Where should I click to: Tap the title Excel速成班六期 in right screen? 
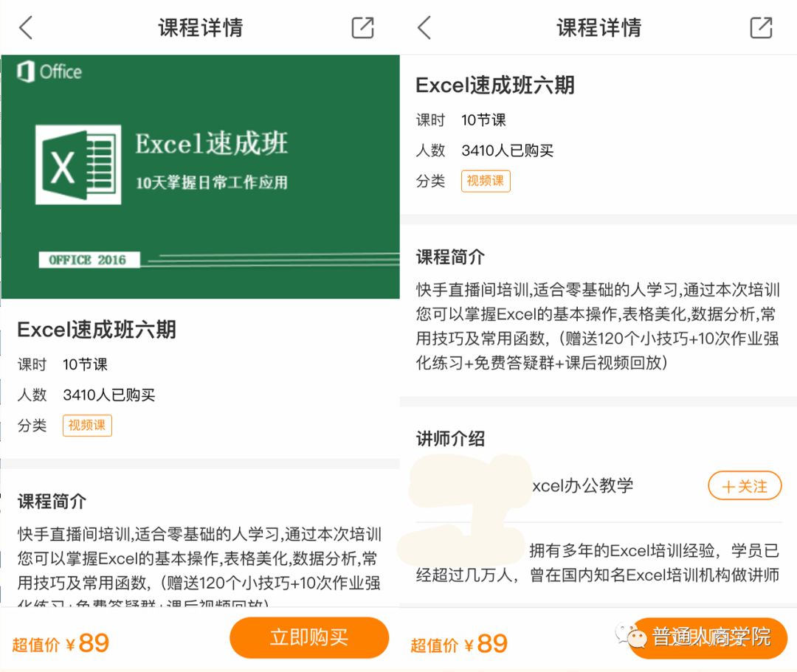point(495,85)
